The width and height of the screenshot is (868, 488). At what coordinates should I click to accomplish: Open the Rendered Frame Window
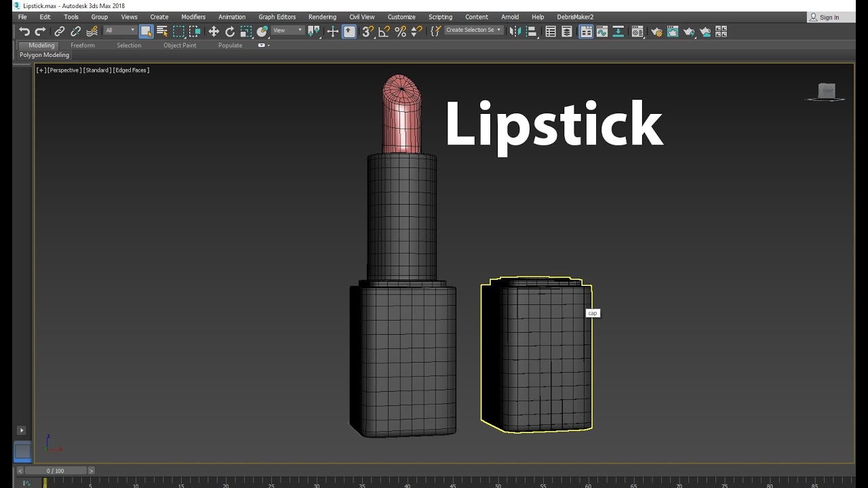[673, 31]
